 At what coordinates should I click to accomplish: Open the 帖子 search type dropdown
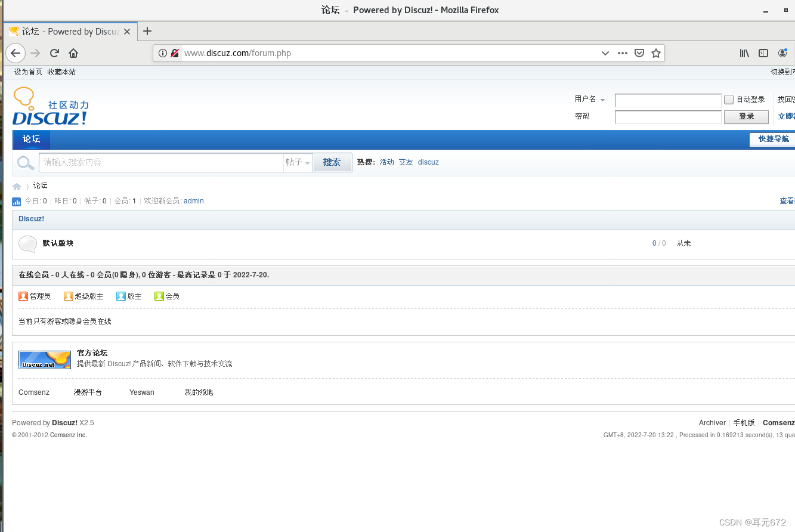(298, 162)
